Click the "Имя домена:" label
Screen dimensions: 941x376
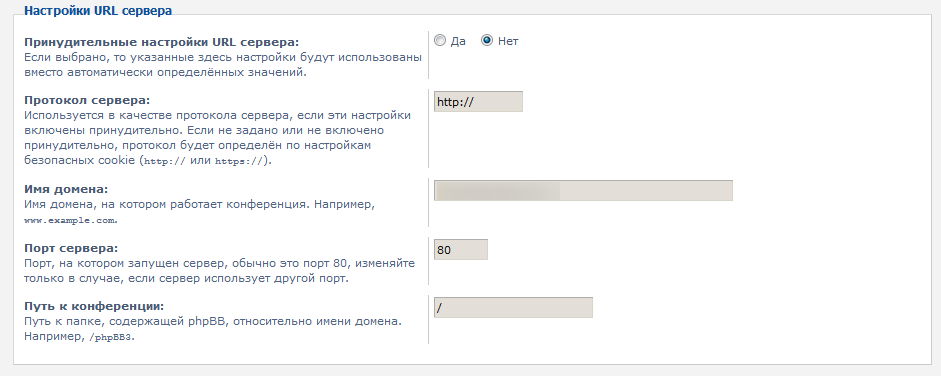66,189
